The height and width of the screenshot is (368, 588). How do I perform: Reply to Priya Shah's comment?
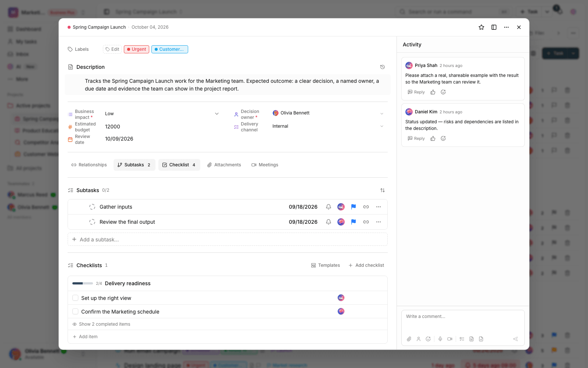click(416, 92)
